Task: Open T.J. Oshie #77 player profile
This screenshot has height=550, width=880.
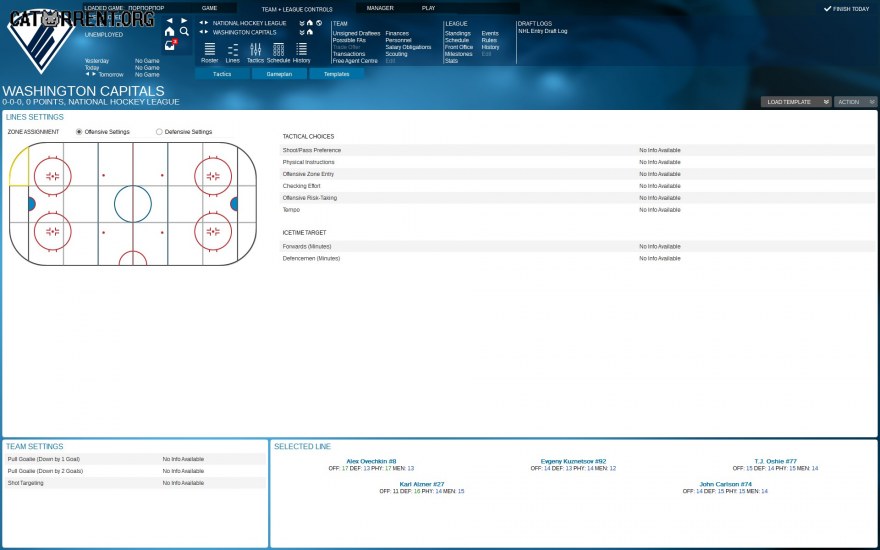Action: (x=775, y=461)
